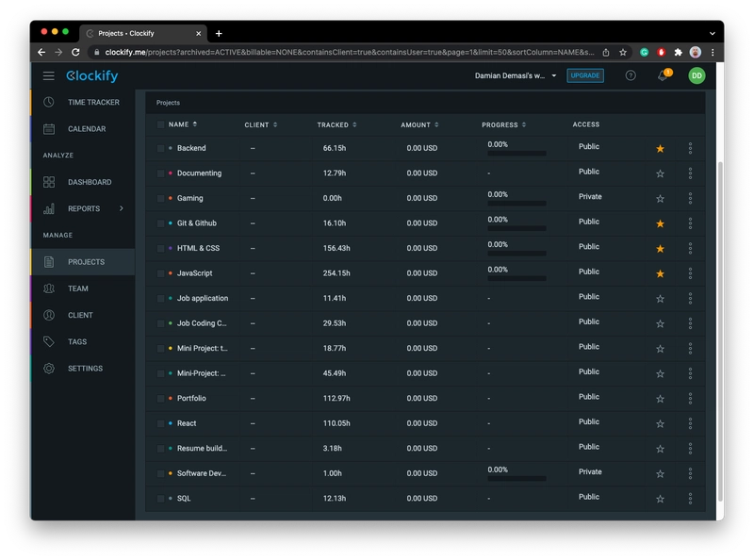Open Settings in the sidebar
This screenshot has width=754, height=560.
tap(83, 368)
